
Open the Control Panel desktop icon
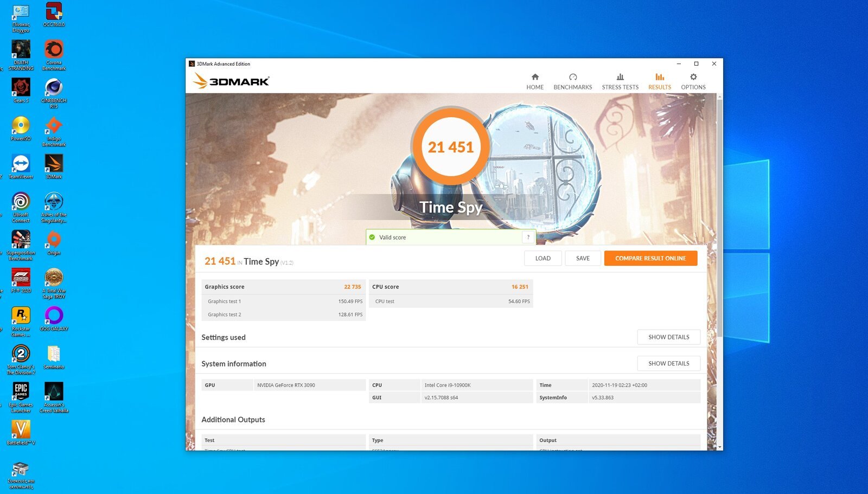21,17
